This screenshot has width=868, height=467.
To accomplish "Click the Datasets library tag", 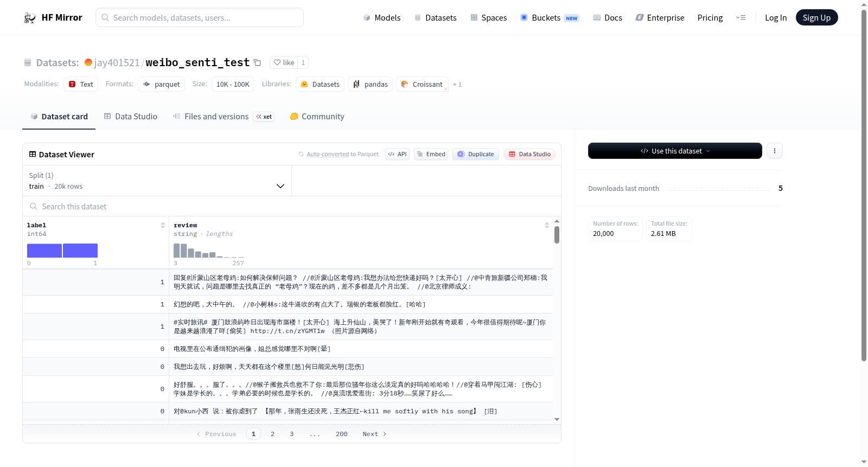I will pyautogui.click(x=320, y=84).
